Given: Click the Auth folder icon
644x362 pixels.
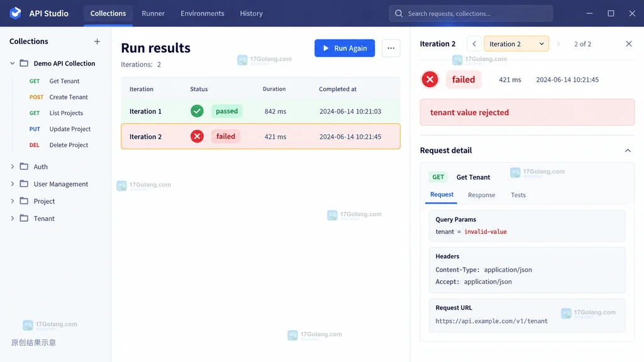Looking at the screenshot, I should pyautogui.click(x=25, y=167).
